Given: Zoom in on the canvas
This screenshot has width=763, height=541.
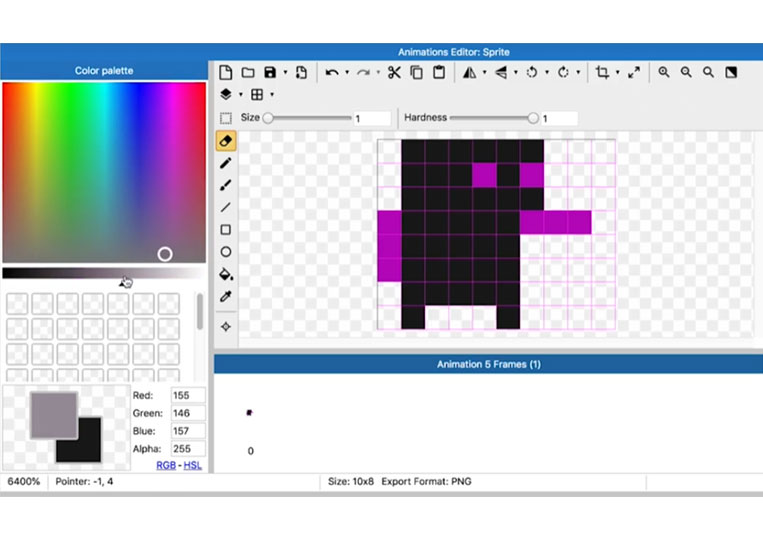Looking at the screenshot, I should [x=664, y=72].
